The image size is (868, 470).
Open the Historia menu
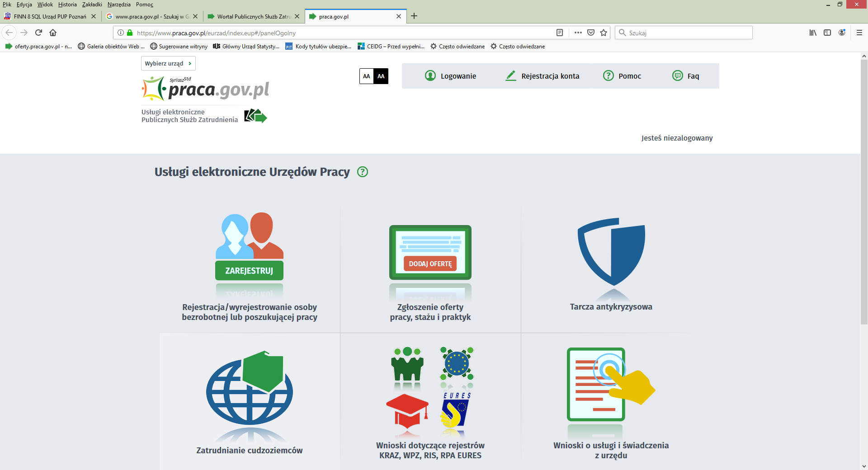(x=67, y=5)
